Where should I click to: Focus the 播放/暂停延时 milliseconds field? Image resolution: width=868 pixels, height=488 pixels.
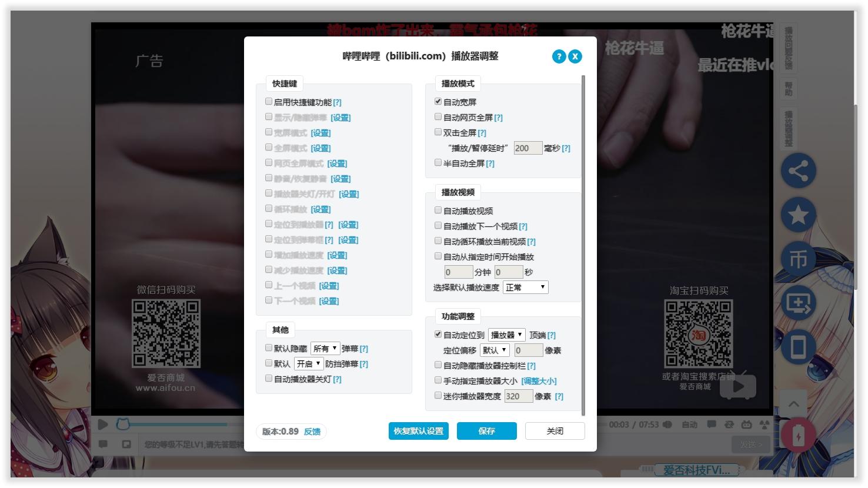pyautogui.click(x=528, y=148)
